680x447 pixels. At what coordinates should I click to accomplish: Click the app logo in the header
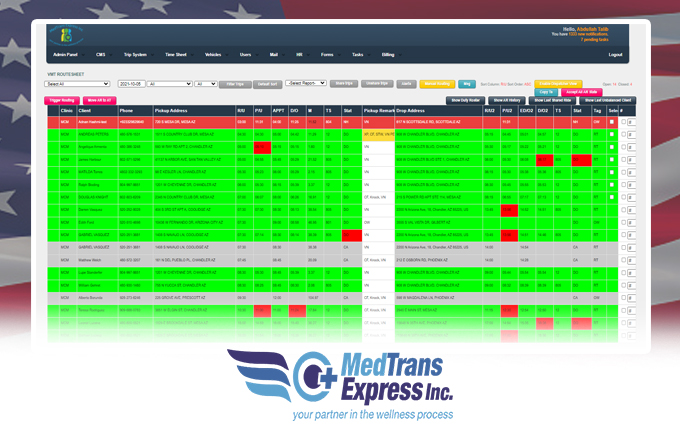tap(66, 36)
